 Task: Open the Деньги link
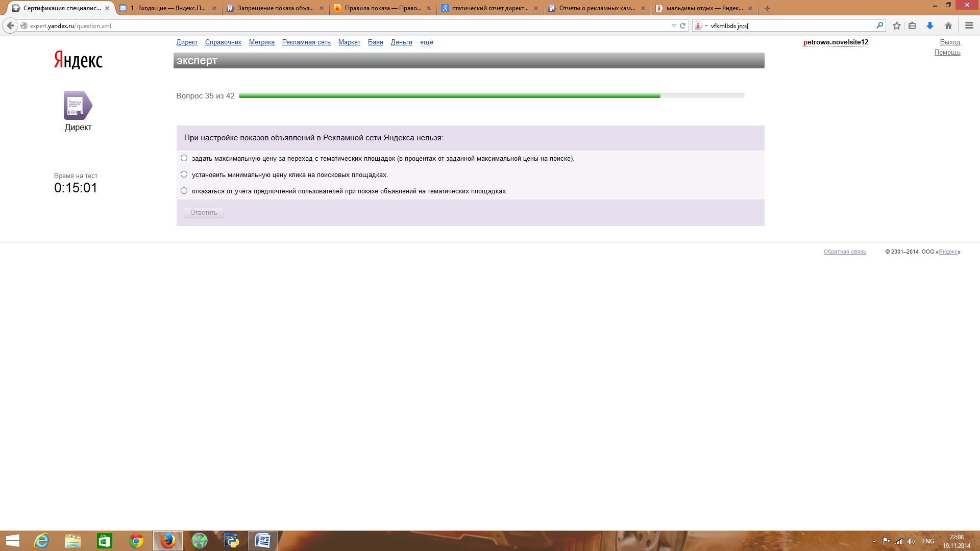click(402, 42)
